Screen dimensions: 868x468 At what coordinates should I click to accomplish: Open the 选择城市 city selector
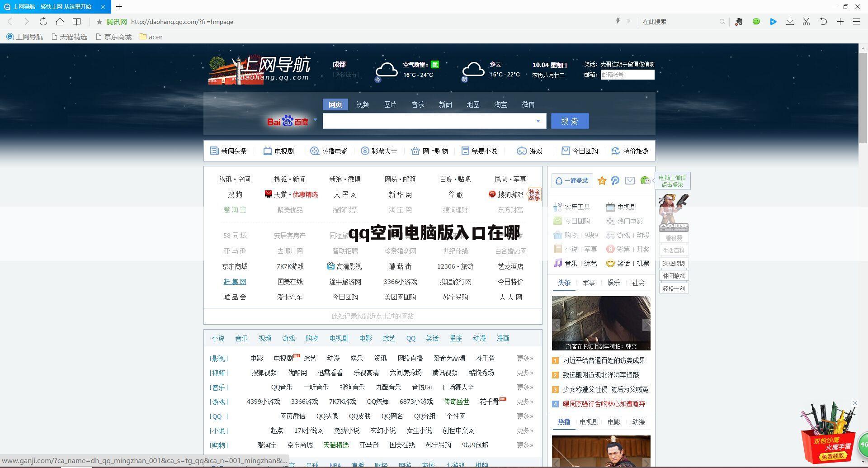tap(345, 75)
